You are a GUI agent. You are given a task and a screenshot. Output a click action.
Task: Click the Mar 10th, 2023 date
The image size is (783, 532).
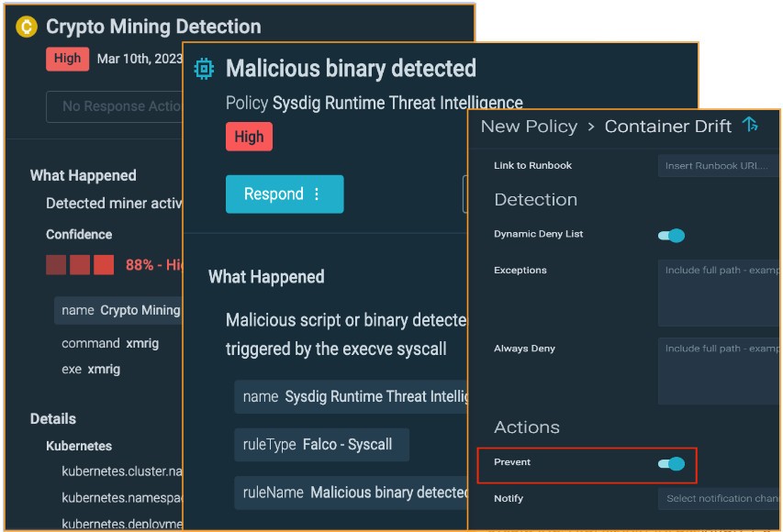pyautogui.click(x=140, y=59)
